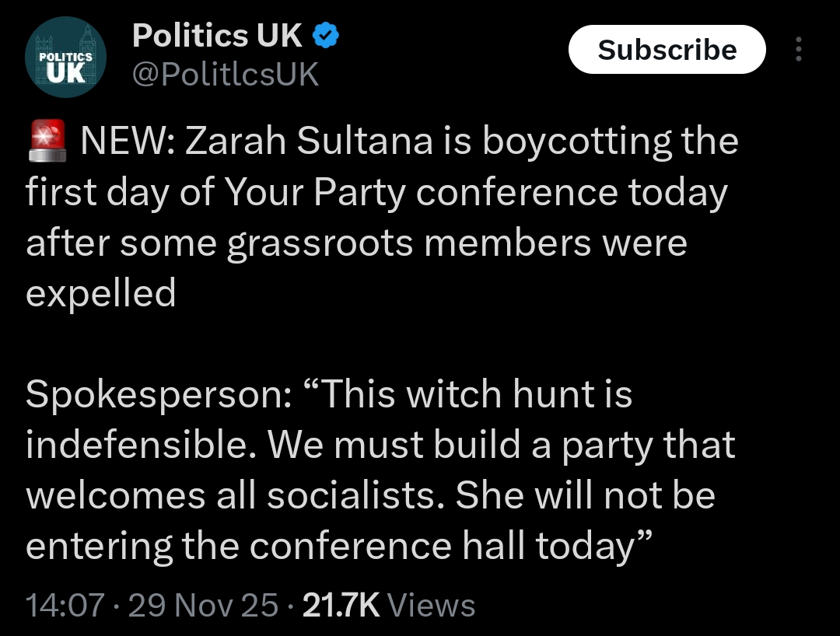
Task: Click the word expelled
Action: pyautogui.click(x=101, y=293)
